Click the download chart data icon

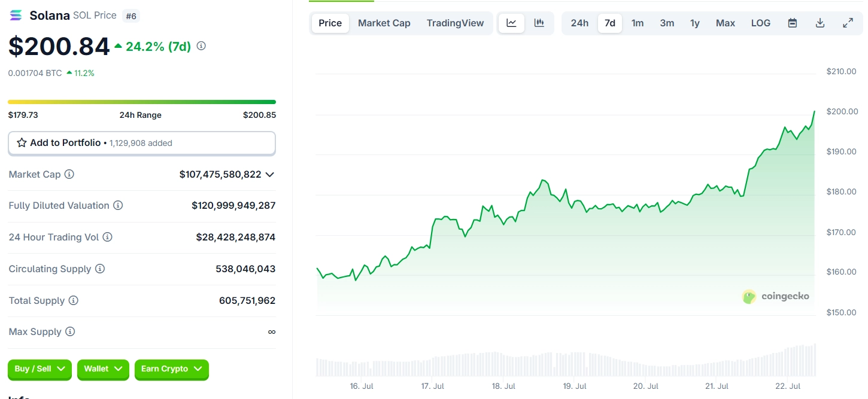click(820, 23)
